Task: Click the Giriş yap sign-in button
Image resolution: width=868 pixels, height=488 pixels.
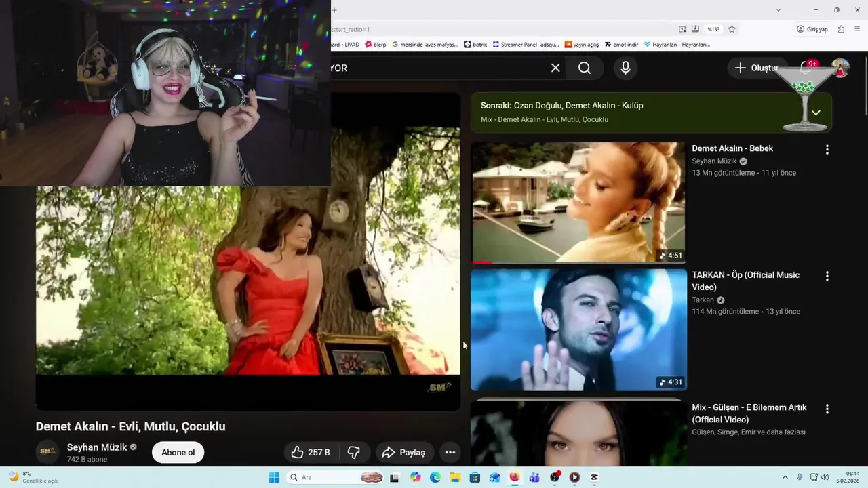Action: pyautogui.click(x=812, y=29)
